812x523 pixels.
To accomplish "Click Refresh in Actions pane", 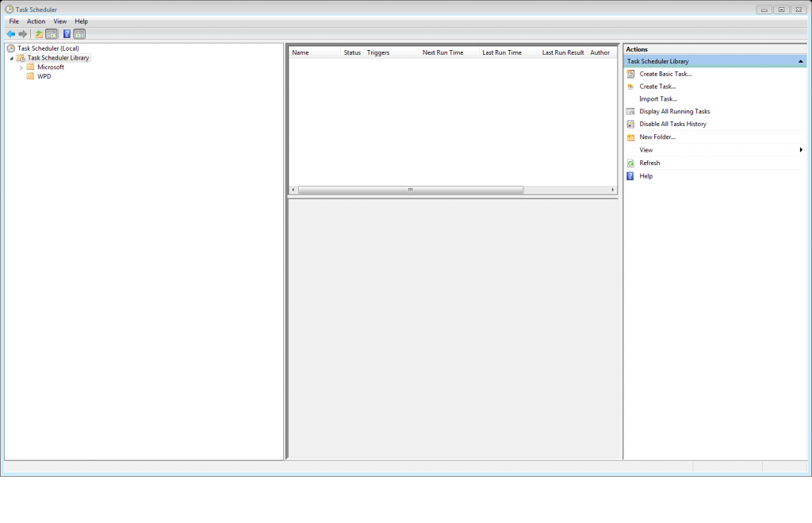I will [649, 163].
